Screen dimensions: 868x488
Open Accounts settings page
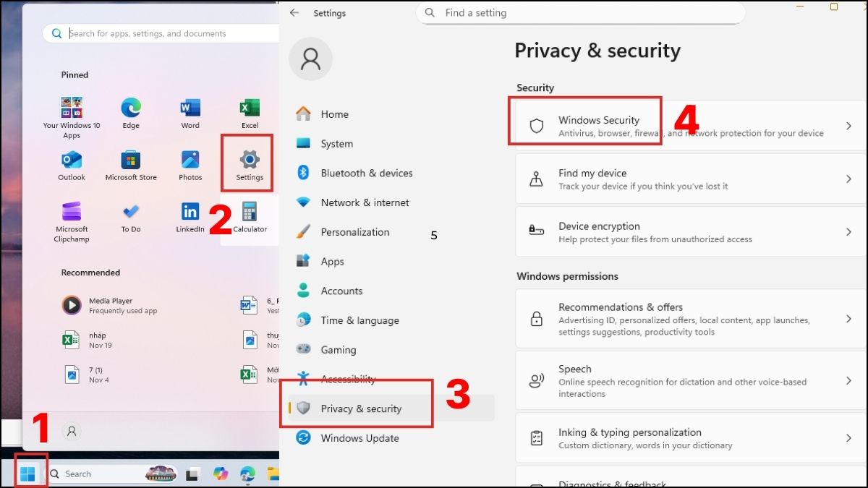point(391,291)
